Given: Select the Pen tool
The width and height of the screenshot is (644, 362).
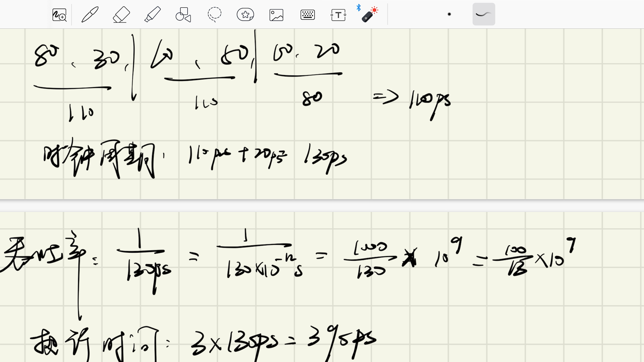Looking at the screenshot, I should (x=90, y=15).
